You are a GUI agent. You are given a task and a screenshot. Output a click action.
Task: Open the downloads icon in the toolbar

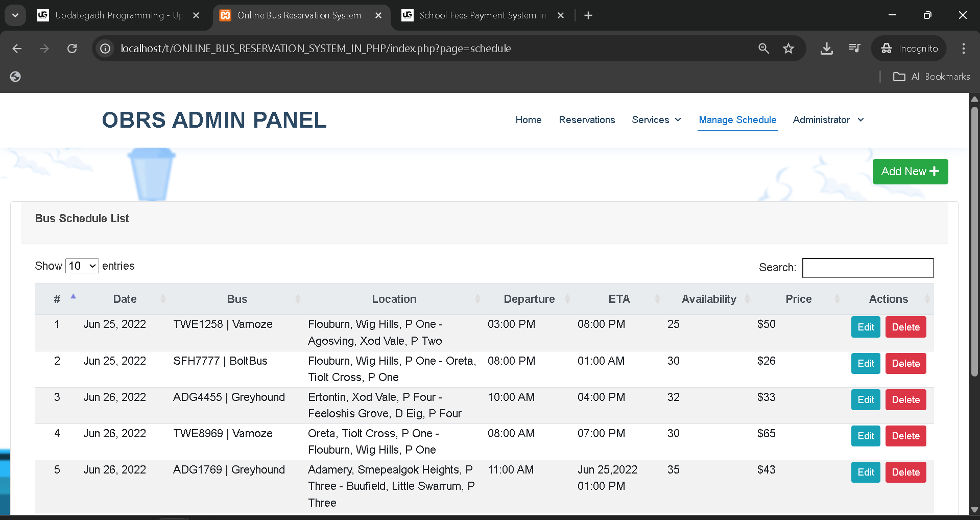coord(827,49)
